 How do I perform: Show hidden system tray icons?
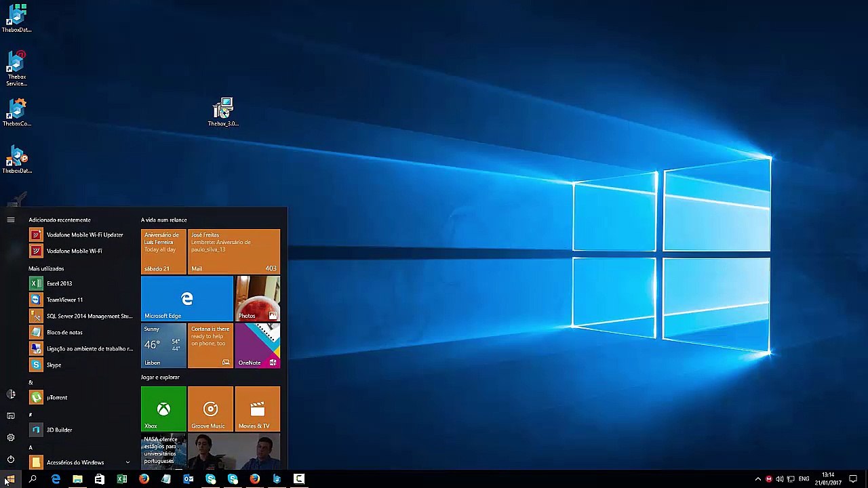click(x=758, y=479)
